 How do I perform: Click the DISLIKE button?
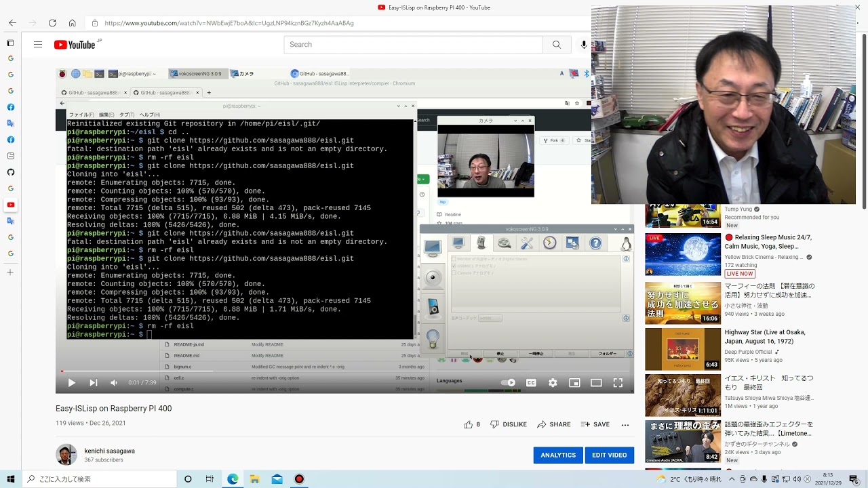[509, 424]
